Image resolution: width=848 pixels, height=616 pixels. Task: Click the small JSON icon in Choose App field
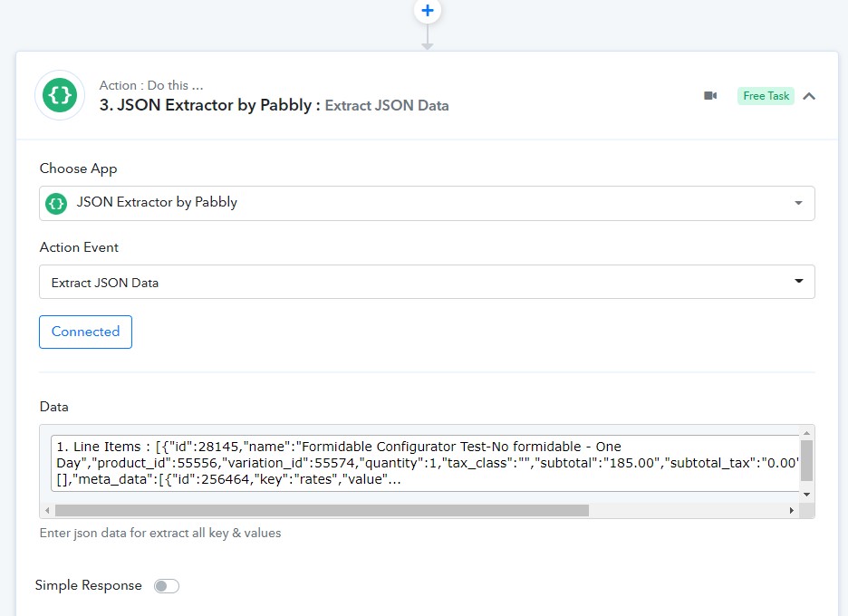(56, 203)
